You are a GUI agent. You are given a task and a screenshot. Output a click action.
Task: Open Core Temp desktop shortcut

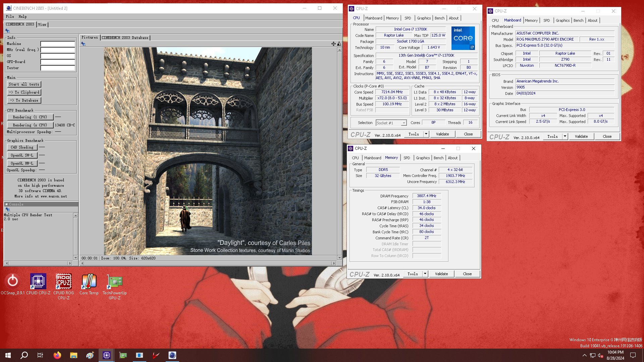tap(89, 284)
